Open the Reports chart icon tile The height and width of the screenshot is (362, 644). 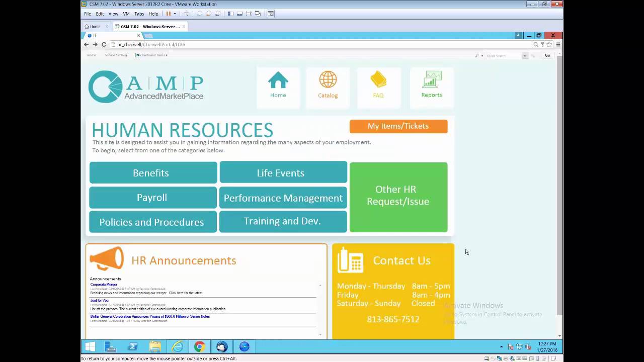pyautogui.click(x=432, y=87)
